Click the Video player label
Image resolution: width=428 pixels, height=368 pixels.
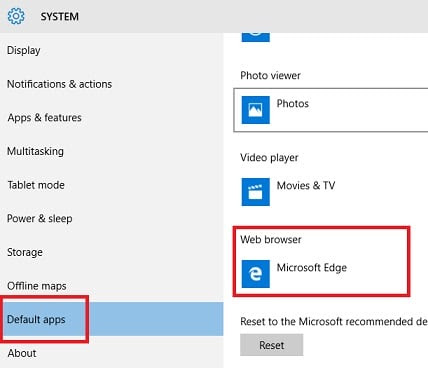point(269,158)
